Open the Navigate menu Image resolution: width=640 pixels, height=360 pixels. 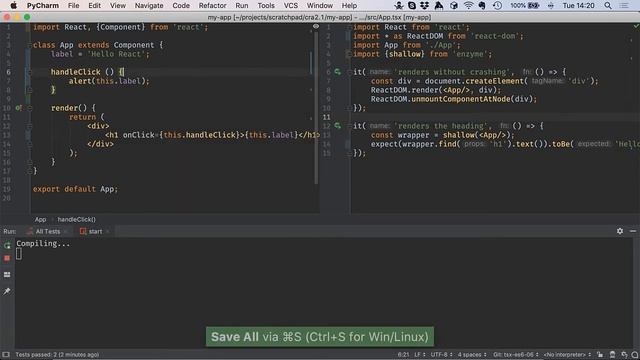tap(149, 6)
